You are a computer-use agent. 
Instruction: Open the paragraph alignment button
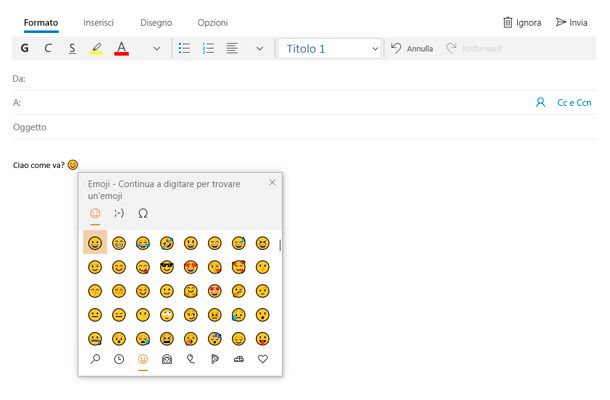coord(232,48)
